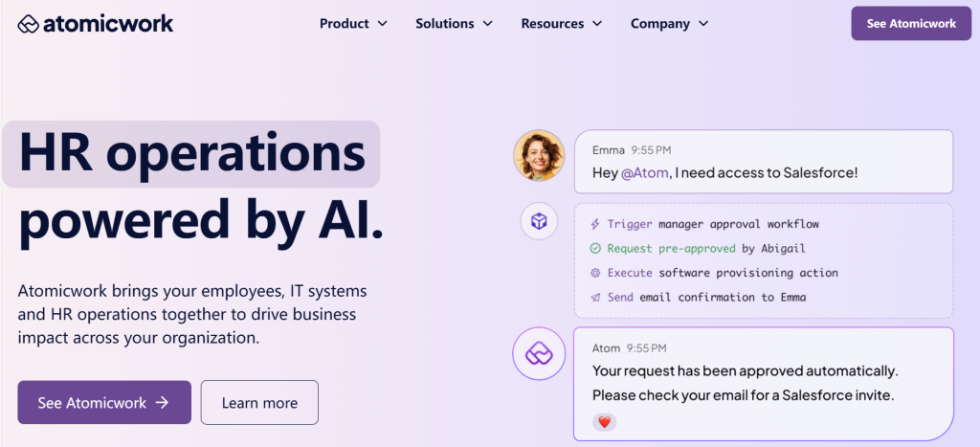Click Emma's profile photo

(539, 156)
